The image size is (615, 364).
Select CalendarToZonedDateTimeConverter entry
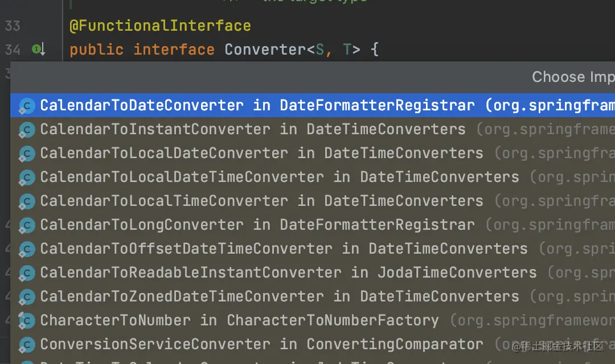(313, 296)
